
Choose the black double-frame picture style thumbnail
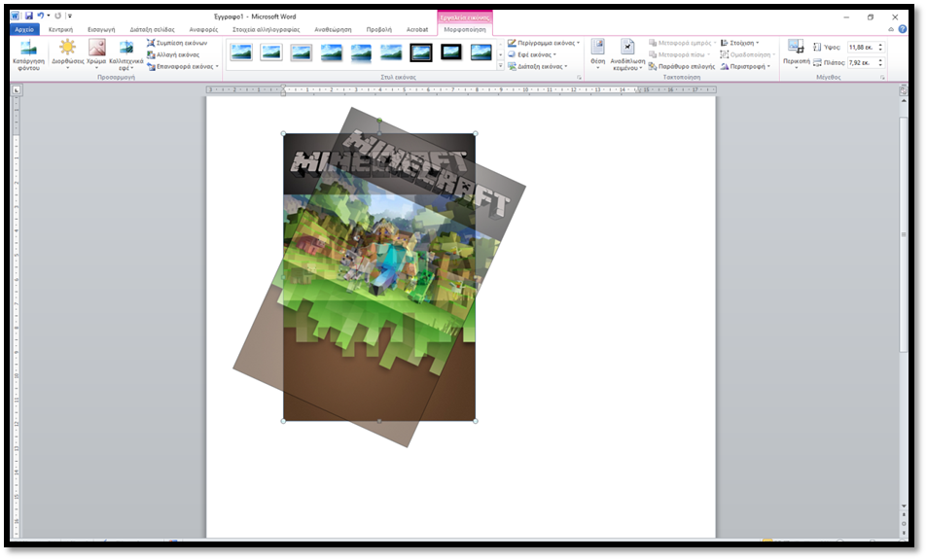click(x=421, y=52)
